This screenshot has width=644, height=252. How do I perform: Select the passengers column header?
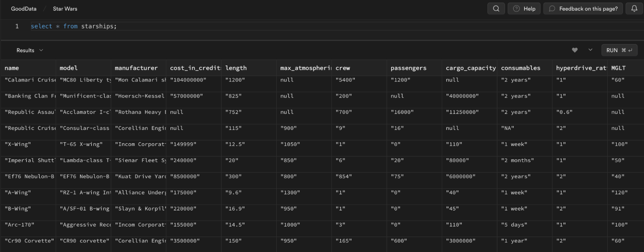[x=414, y=68]
